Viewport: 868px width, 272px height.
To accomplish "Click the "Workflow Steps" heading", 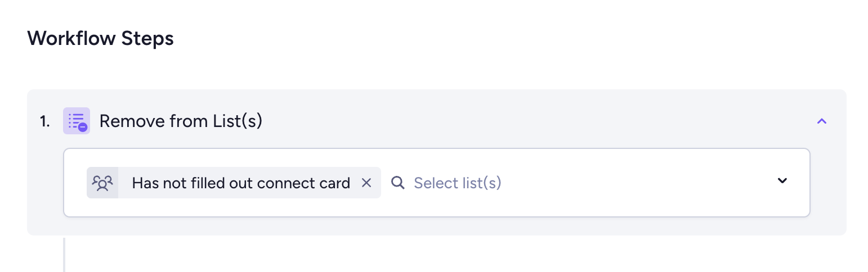I will (x=100, y=38).
